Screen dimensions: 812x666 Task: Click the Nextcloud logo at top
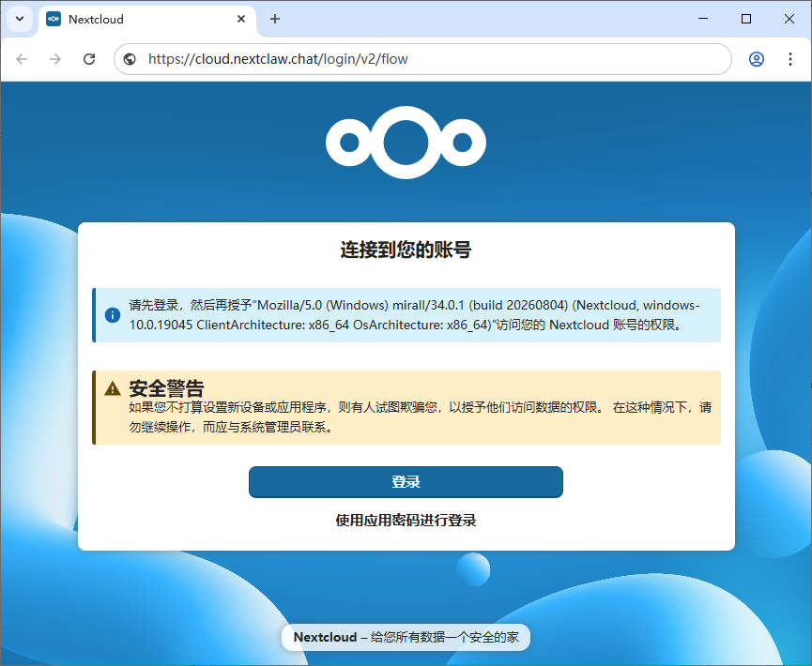[406, 143]
